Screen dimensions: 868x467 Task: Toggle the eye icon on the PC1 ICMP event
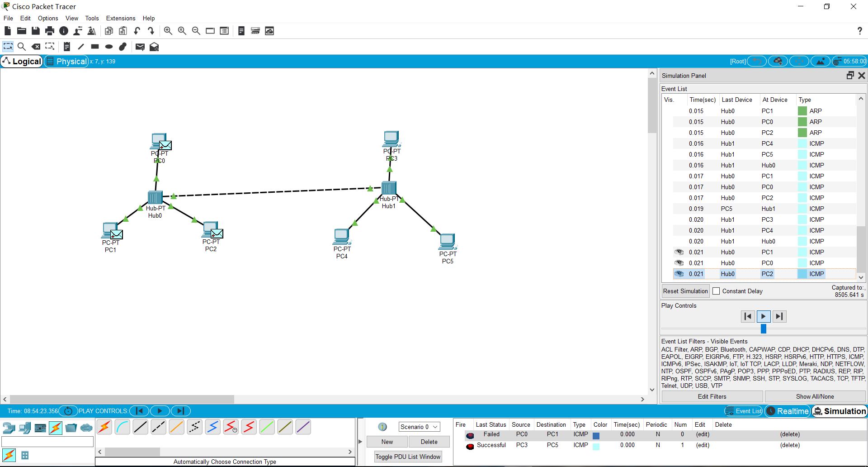tap(679, 252)
